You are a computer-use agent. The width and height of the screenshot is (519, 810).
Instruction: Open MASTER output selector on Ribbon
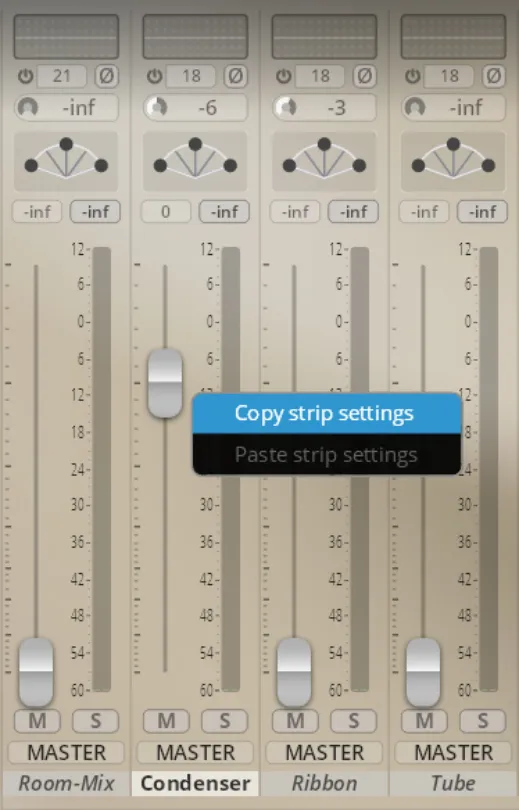[324, 753]
